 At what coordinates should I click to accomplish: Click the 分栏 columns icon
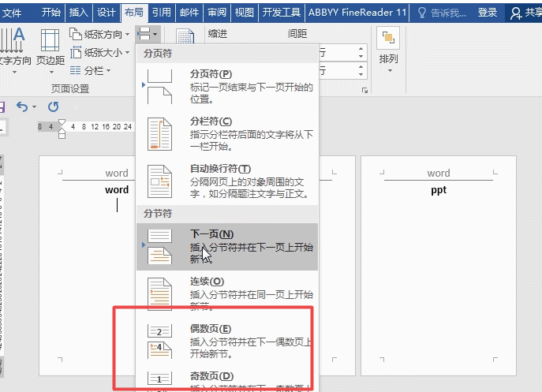click(75, 70)
